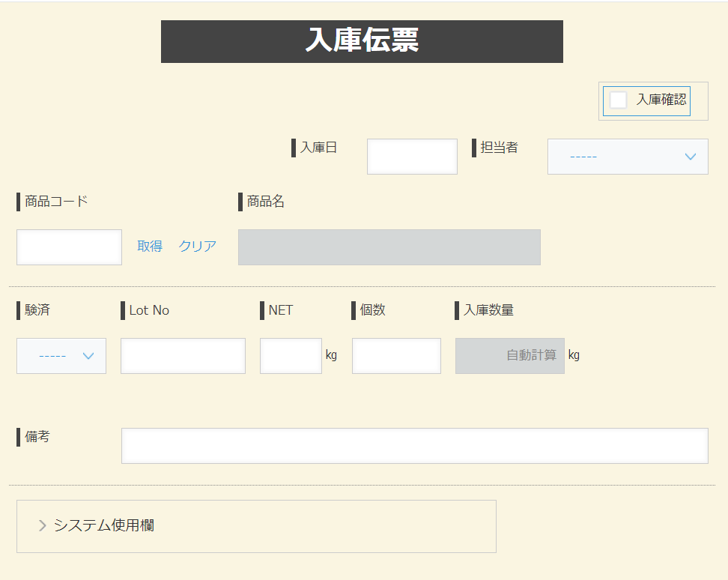Click into the 備考 text field
Viewport: 728px width, 580px height.
414,446
